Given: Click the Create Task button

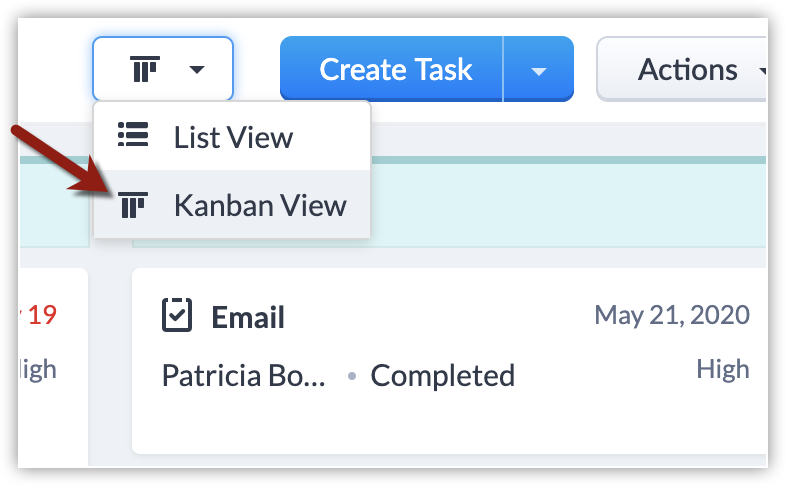Looking at the screenshot, I should pyautogui.click(x=395, y=69).
